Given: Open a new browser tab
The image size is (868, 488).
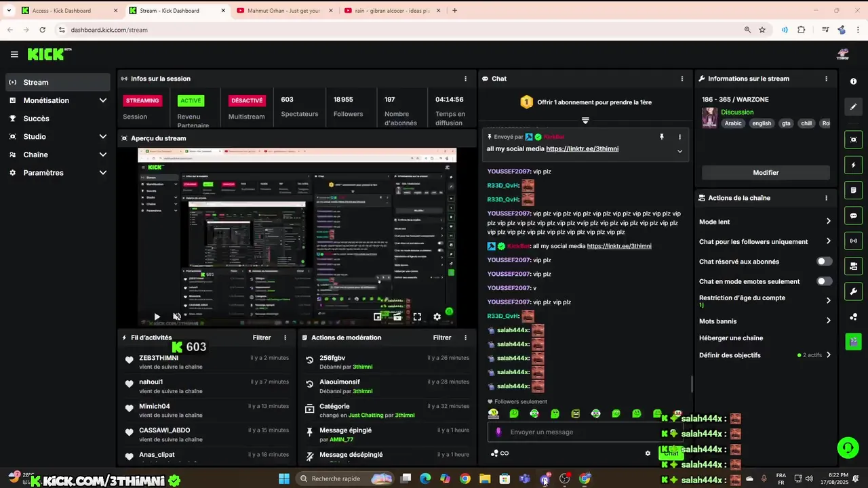Looking at the screenshot, I should point(454,11).
